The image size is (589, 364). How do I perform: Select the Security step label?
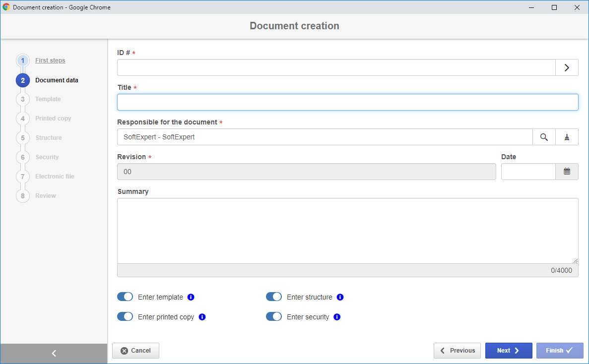47,157
